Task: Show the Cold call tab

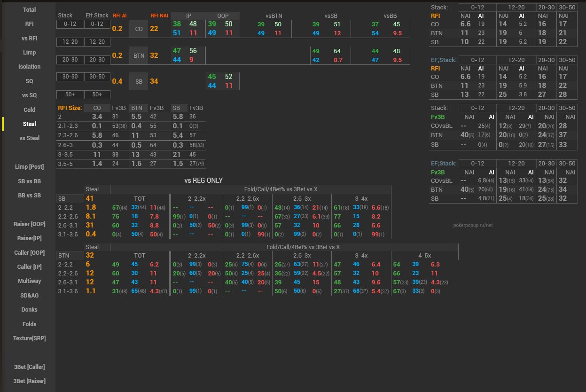Action: [29, 110]
